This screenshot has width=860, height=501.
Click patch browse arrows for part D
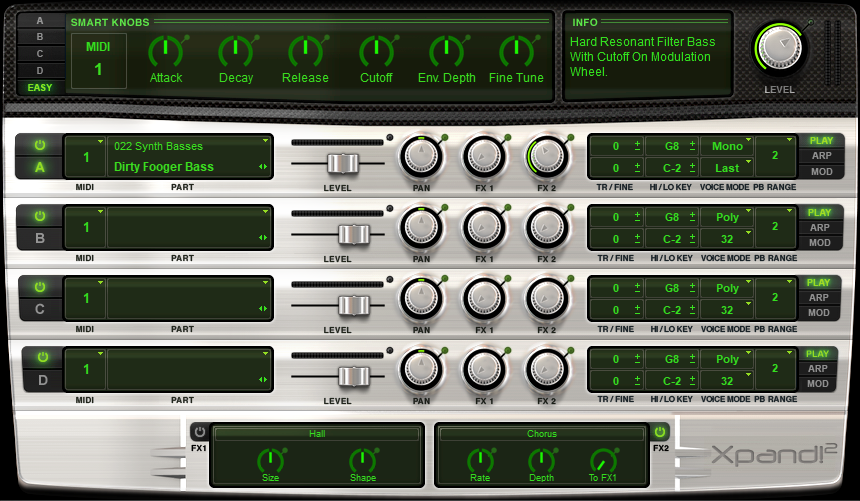(263, 379)
